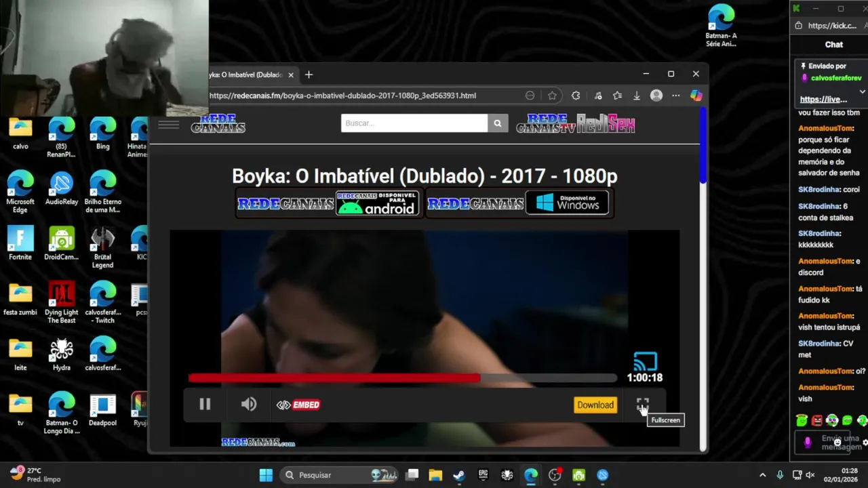The height and width of the screenshot is (488, 868).
Task: Select the AudioRelay desktop icon
Action: coord(62,189)
